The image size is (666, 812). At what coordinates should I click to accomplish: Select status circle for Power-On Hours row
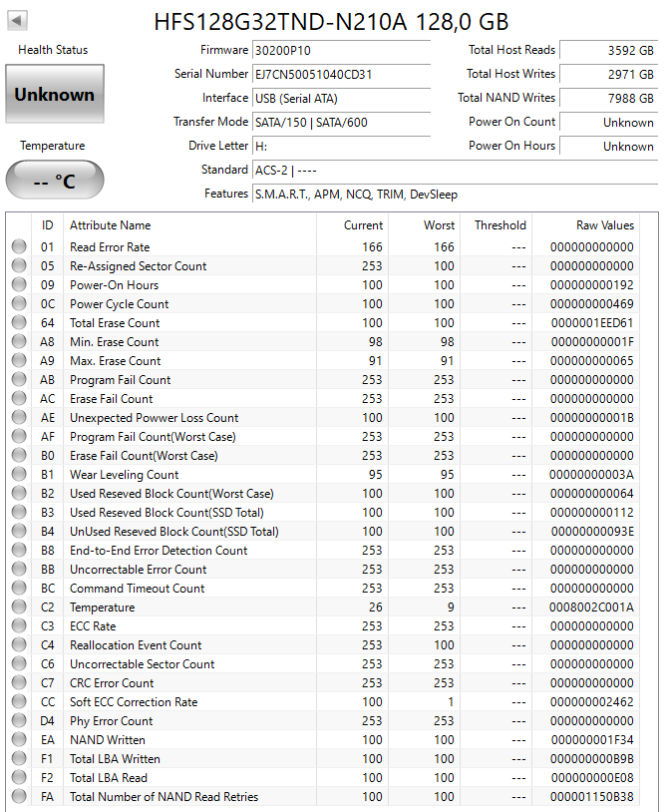coord(19,284)
